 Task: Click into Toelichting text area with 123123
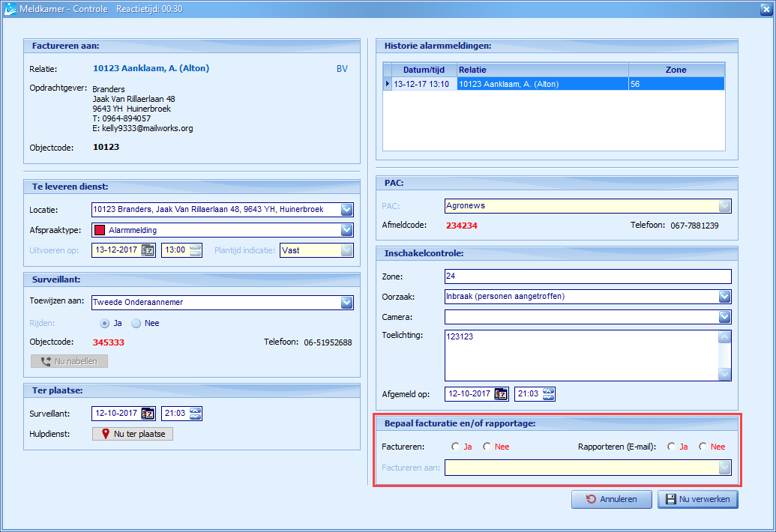click(x=582, y=355)
